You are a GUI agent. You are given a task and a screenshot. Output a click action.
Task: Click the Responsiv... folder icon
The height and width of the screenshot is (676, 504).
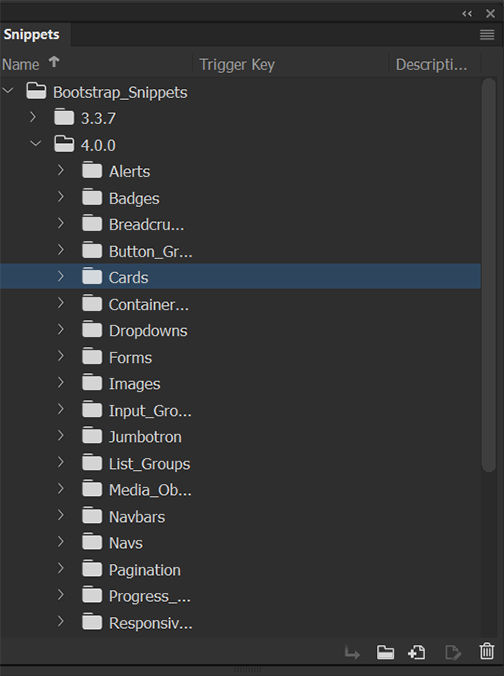[92, 621]
